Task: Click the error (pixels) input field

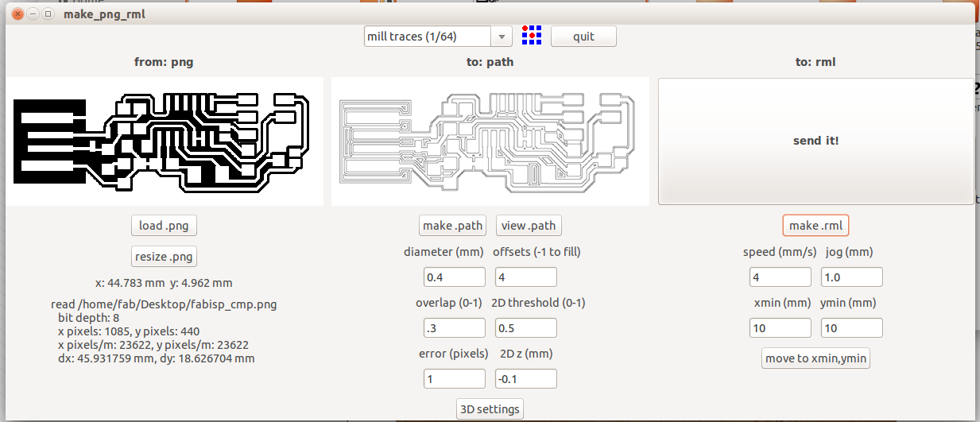Action: pos(455,379)
